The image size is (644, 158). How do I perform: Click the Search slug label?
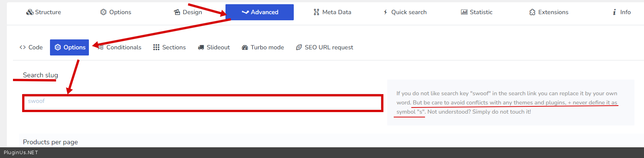(40, 75)
